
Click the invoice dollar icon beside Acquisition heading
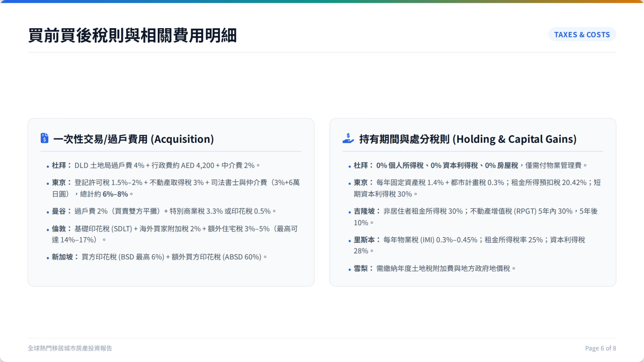tap(45, 138)
